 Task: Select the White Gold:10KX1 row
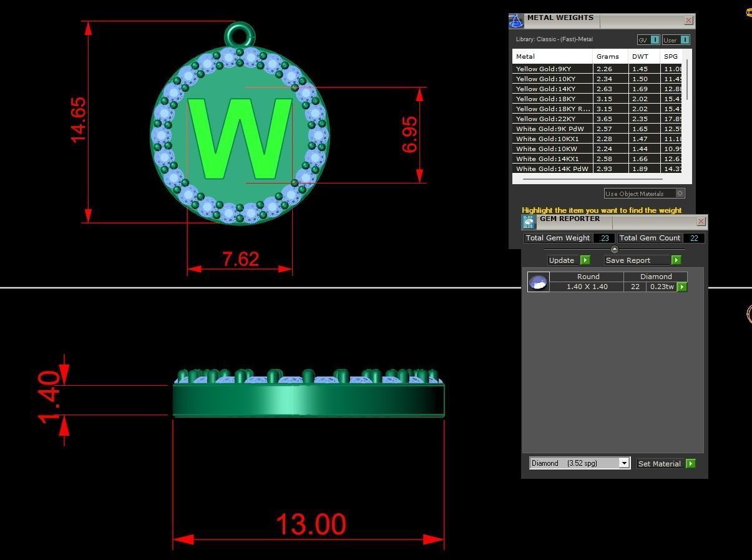tap(597, 139)
